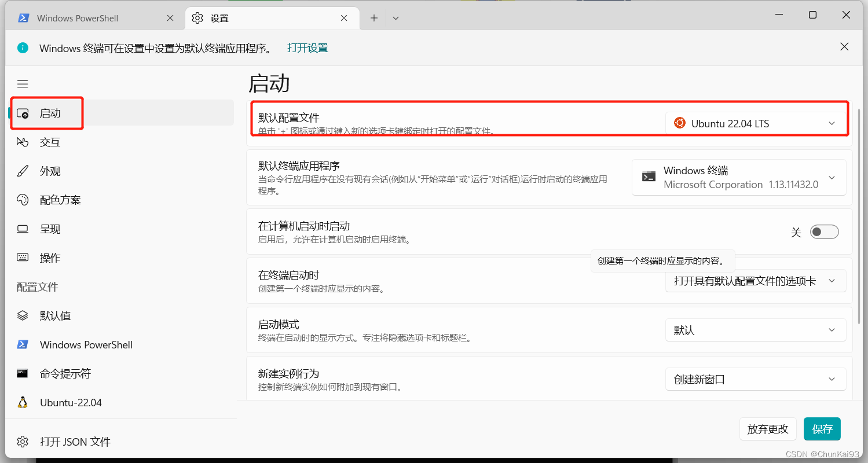Click the info icon in notification bar

(x=23, y=47)
